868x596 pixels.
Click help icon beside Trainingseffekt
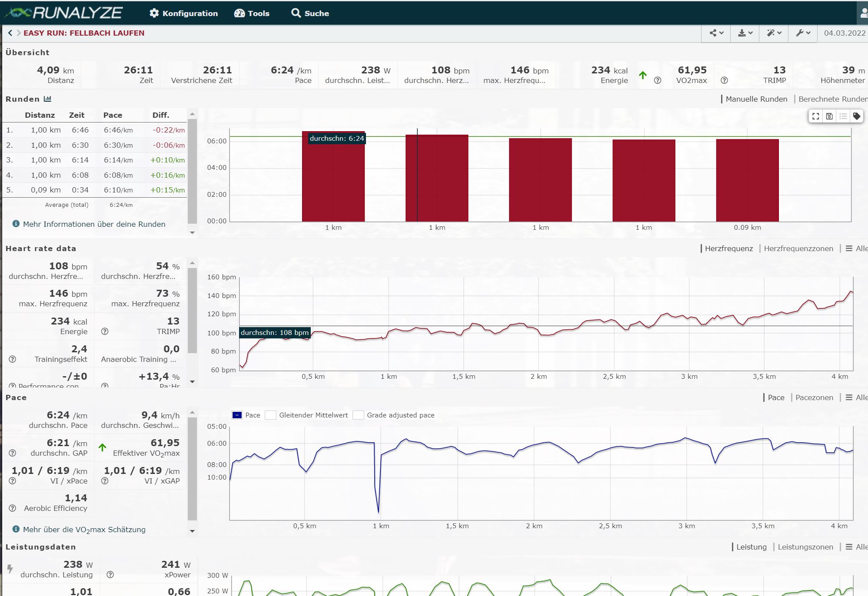pyautogui.click(x=13, y=359)
